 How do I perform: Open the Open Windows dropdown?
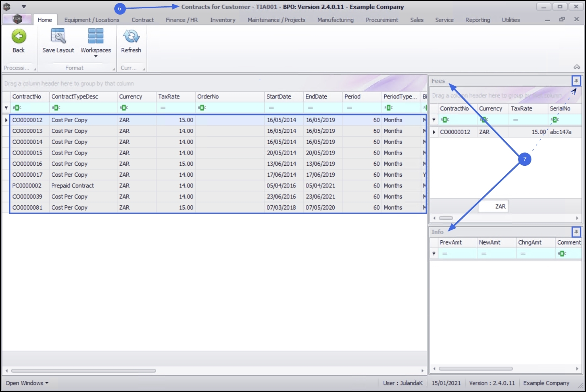[27, 383]
